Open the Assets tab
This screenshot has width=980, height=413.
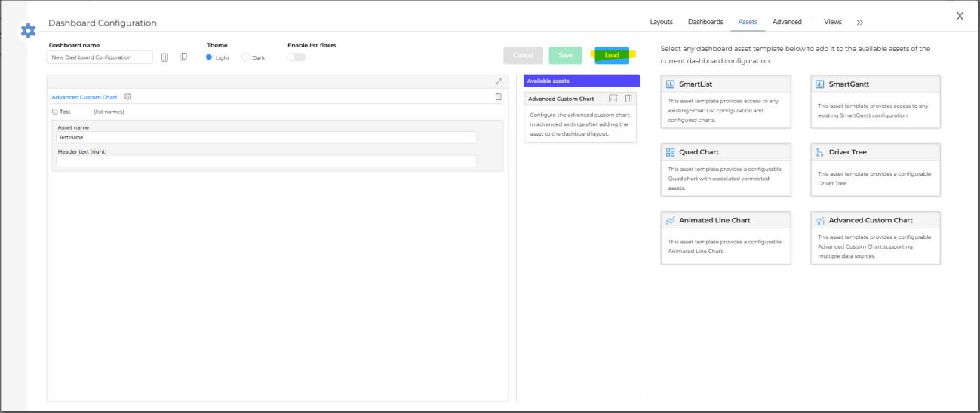pyautogui.click(x=748, y=22)
